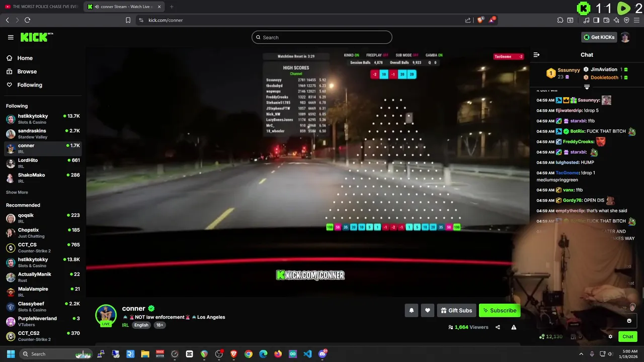Open chat settings gear icon
644x362 pixels.
[610, 337]
